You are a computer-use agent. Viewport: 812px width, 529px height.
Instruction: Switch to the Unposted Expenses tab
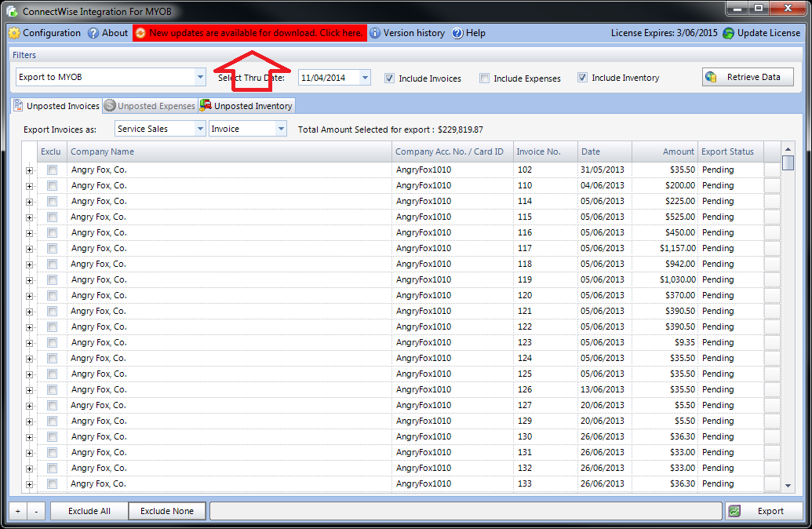[150, 106]
